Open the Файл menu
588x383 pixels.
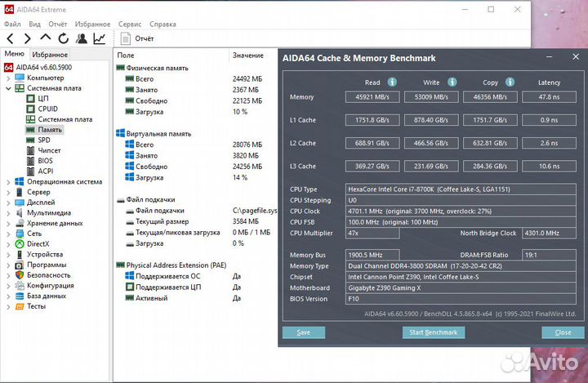(12, 24)
